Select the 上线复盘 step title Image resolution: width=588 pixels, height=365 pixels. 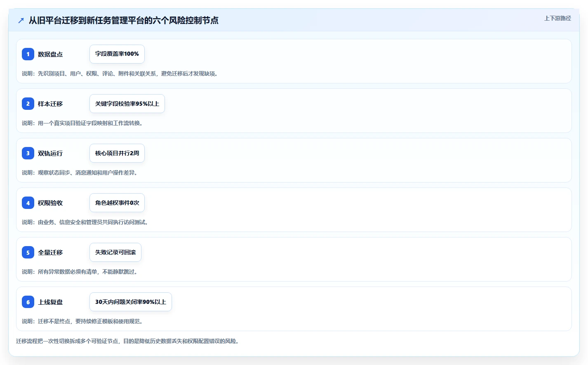pos(50,302)
